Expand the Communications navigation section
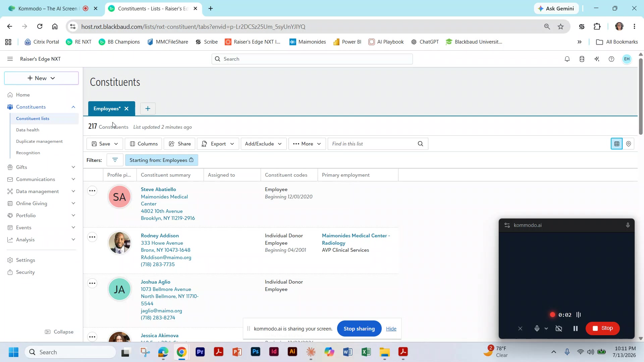This screenshot has width=644, height=362. (73, 179)
